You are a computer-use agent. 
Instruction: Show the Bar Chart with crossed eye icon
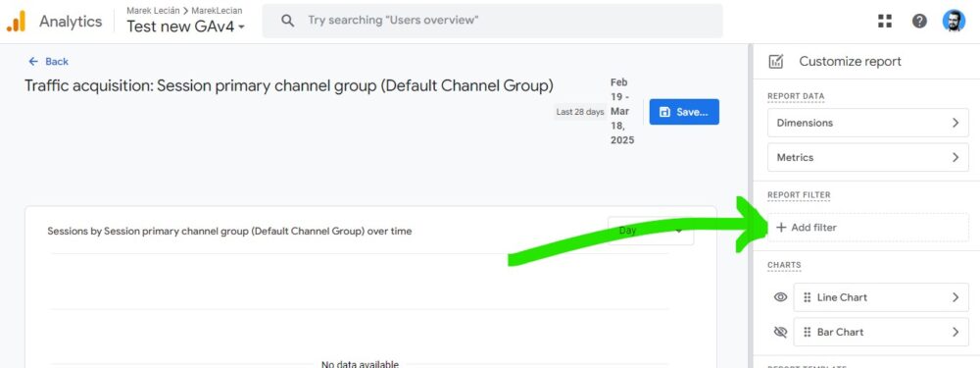coord(780,333)
